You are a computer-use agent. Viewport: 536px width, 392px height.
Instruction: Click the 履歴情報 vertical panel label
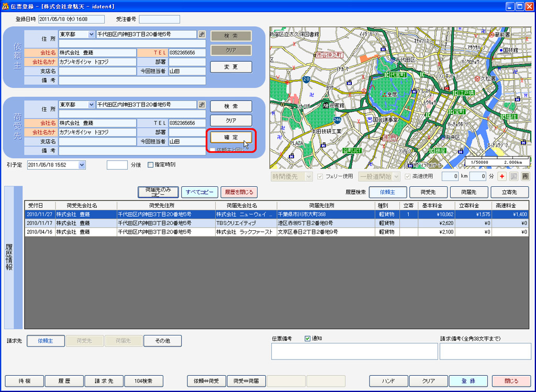pyautogui.click(x=9, y=257)
